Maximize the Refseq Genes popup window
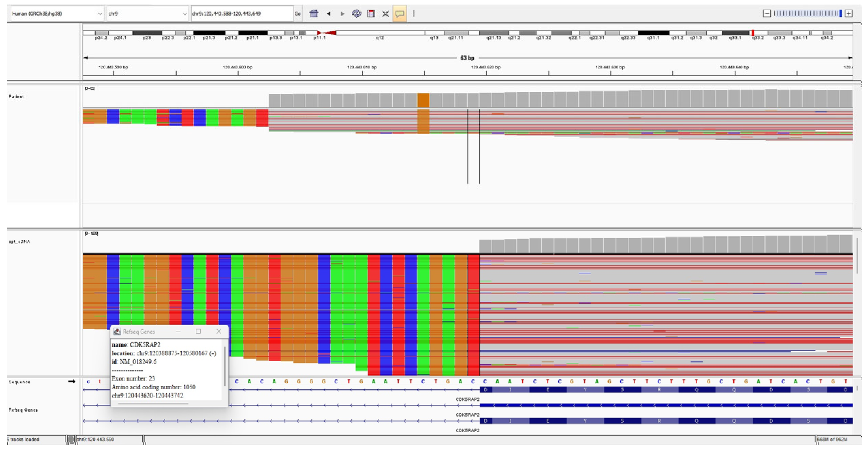 tap(198, 331)
